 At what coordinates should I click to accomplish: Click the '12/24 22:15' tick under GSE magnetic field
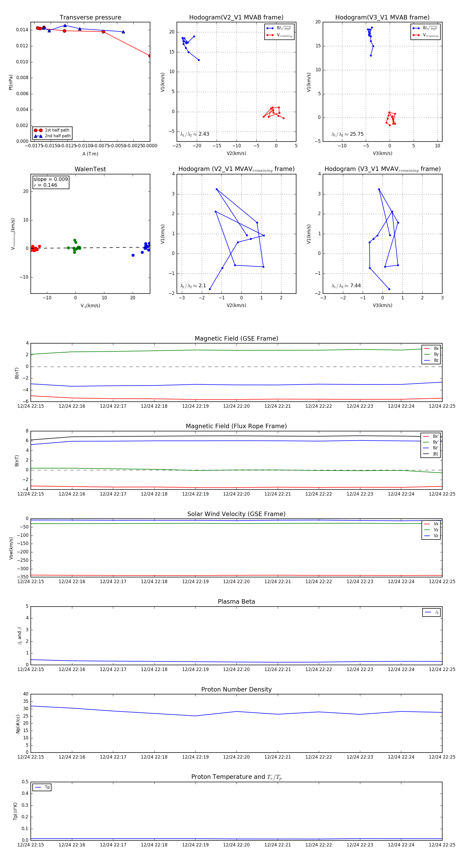(x=31, y=406)
